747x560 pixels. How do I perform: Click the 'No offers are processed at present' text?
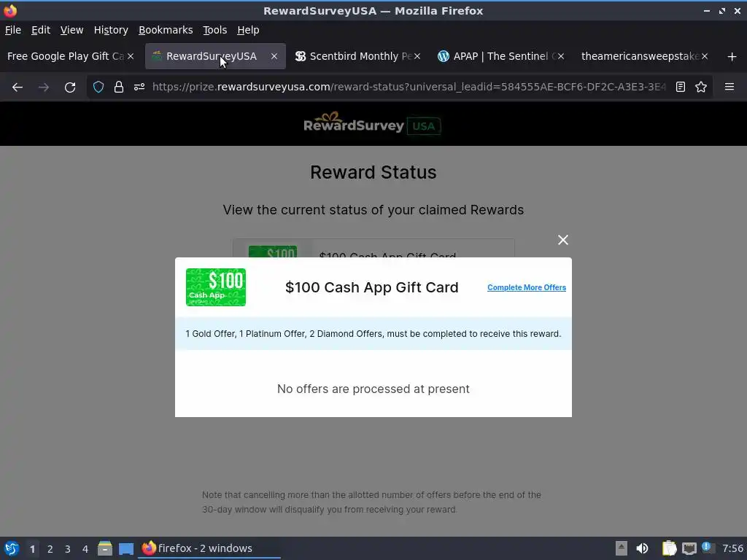[x=373, y=389]
